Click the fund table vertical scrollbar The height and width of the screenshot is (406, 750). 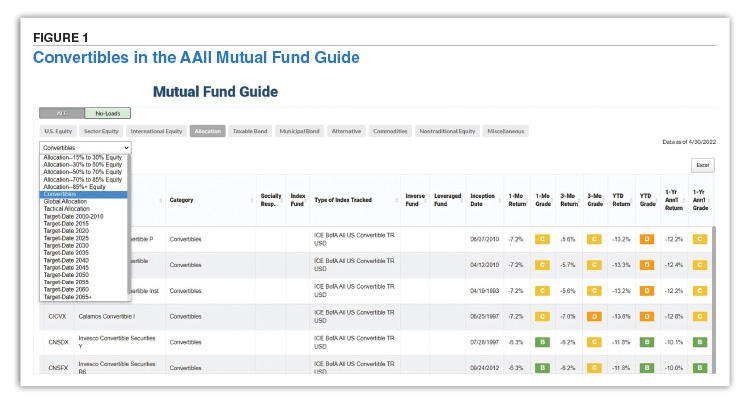coord(714,300)
